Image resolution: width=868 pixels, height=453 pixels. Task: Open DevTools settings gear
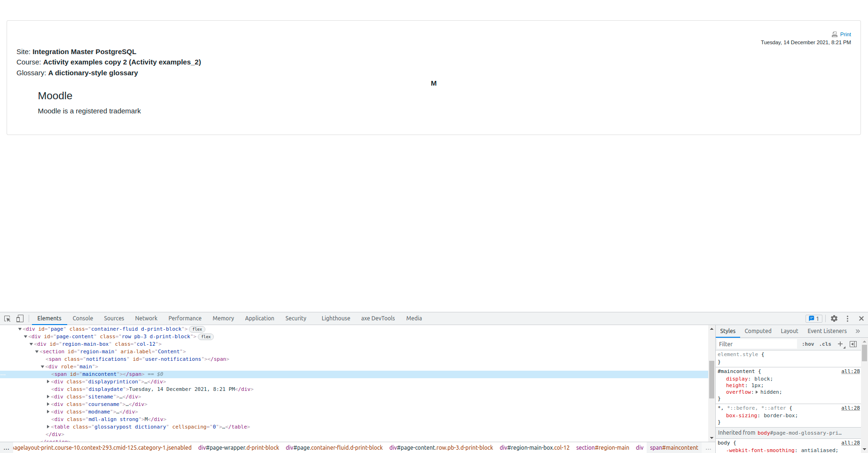pyautogui.click(x=834, y=318)
